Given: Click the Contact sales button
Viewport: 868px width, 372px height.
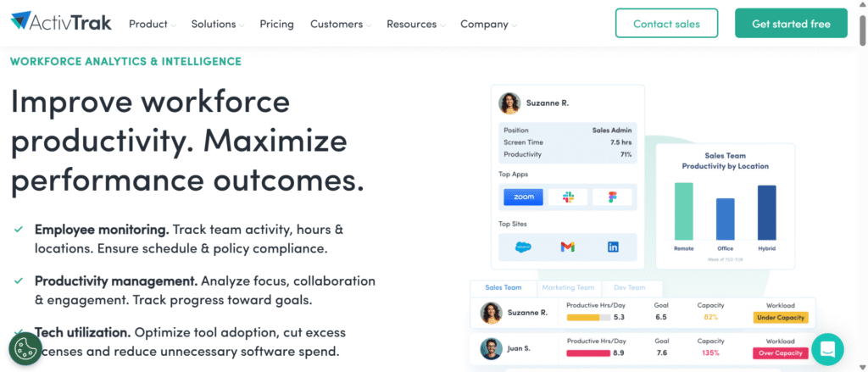Looking at the screenshot, I should pyautogui.click(x=666, y=24).
